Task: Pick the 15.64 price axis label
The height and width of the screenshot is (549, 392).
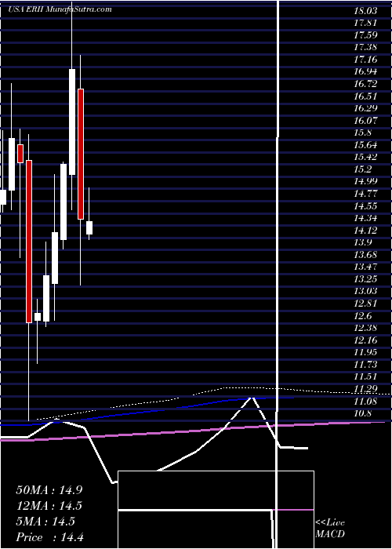Action: (x=366, y=145)
